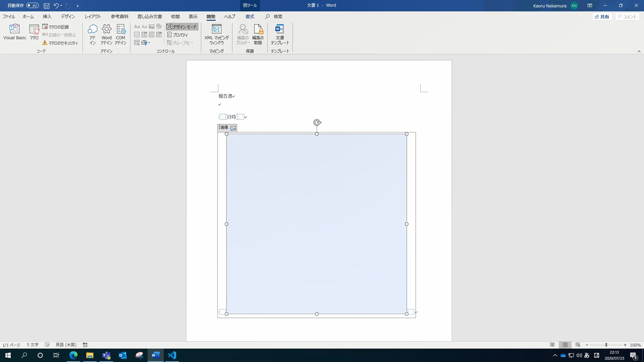Image resolution: width=644 pixels, height=362 pixels.
Task: Open マクロのセキュリティ settings
Action: click(x=60, y=43)
